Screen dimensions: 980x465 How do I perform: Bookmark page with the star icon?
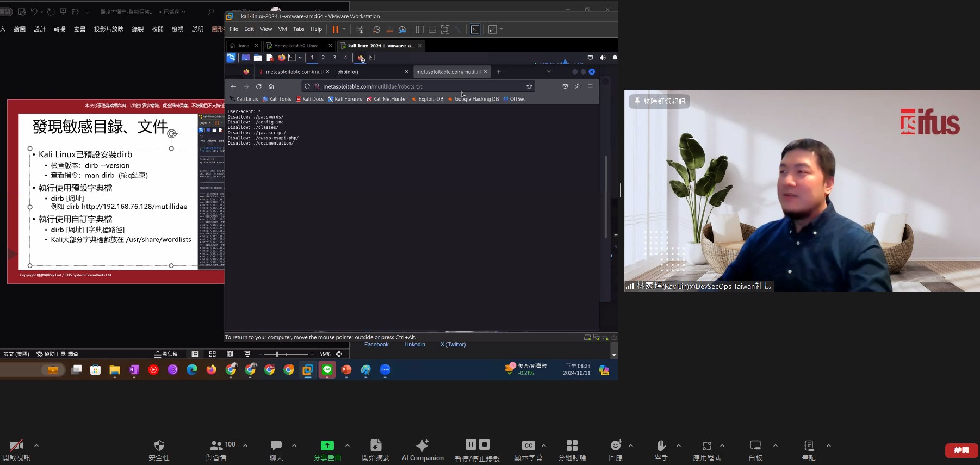(529, 86)
